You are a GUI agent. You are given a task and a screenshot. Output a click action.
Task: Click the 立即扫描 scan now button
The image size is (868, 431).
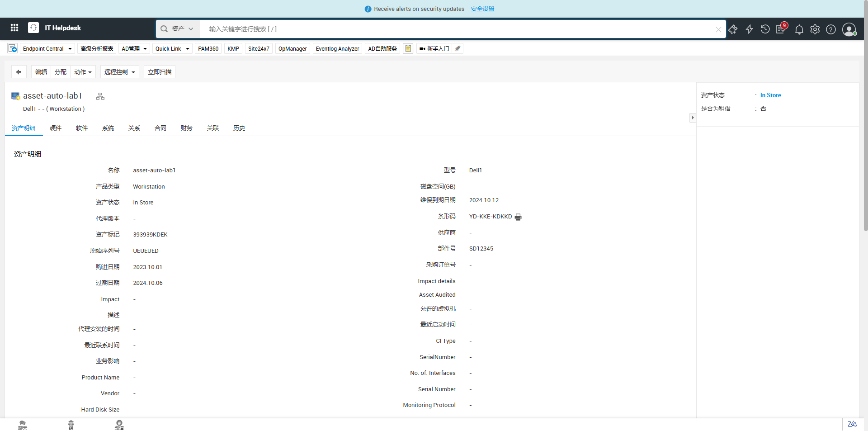pyautogui.click(x=160, y=72)
